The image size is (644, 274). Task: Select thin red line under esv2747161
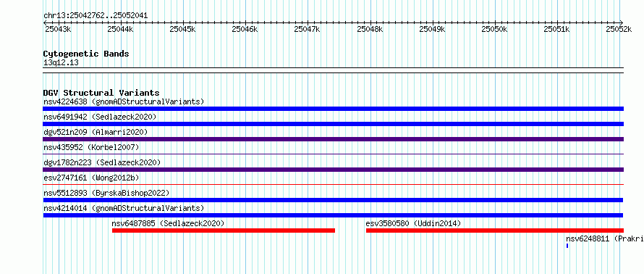333,185
